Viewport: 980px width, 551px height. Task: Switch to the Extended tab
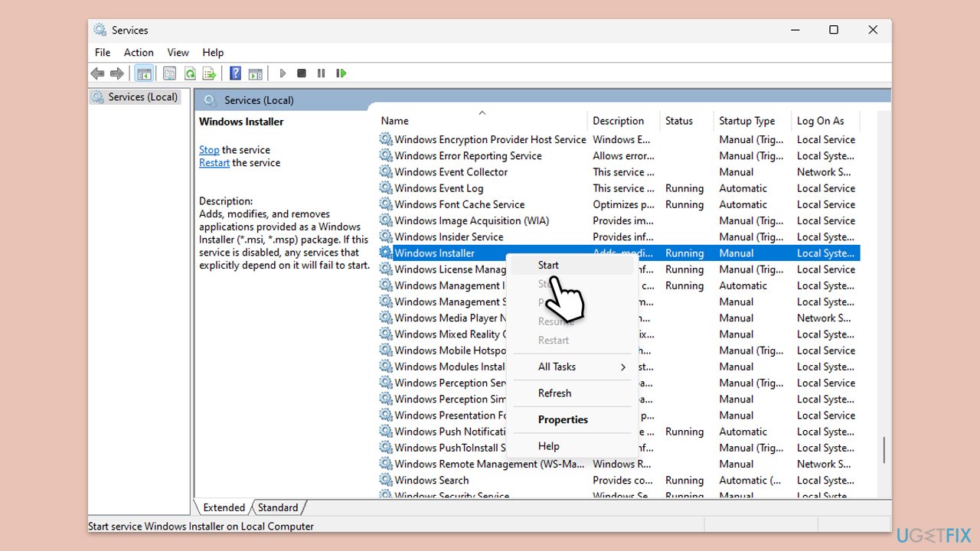click(x=224, y=507)
